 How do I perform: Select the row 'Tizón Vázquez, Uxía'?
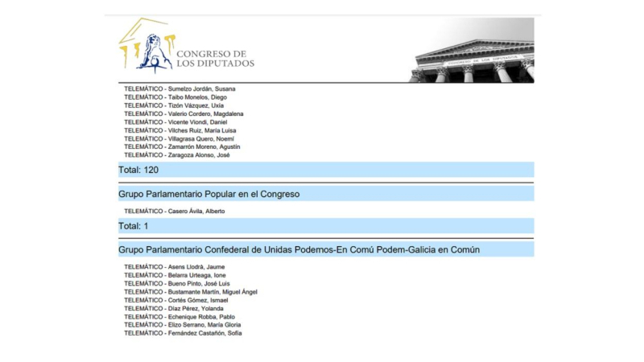pyautogui.click(x=174, y=105)
